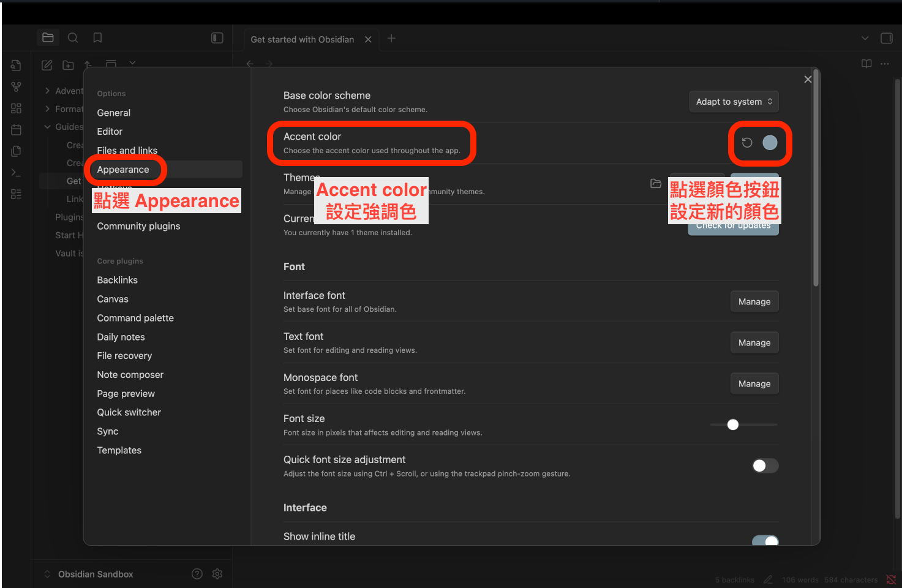Open Community plugins settings
The width and height of the screenshot is (902, 588).
click(x=138, y=226)
